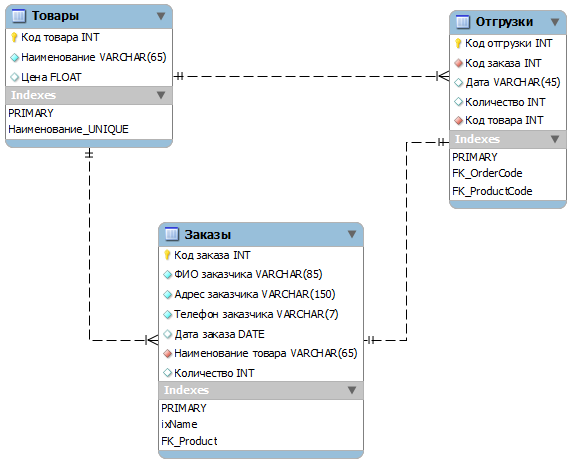Click the diamond icon of Телефон заказчика

pyautogui.click(x=167, y=314)
